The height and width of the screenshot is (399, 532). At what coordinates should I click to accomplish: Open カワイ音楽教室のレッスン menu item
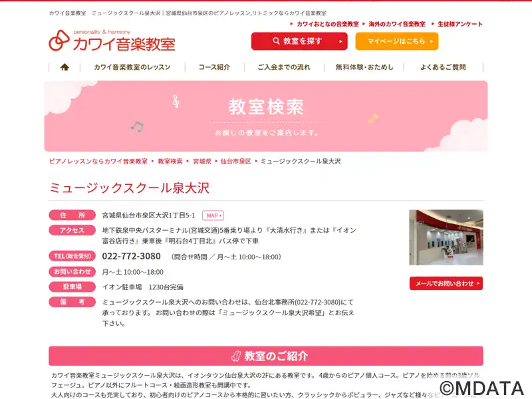[x=132, y=67]
